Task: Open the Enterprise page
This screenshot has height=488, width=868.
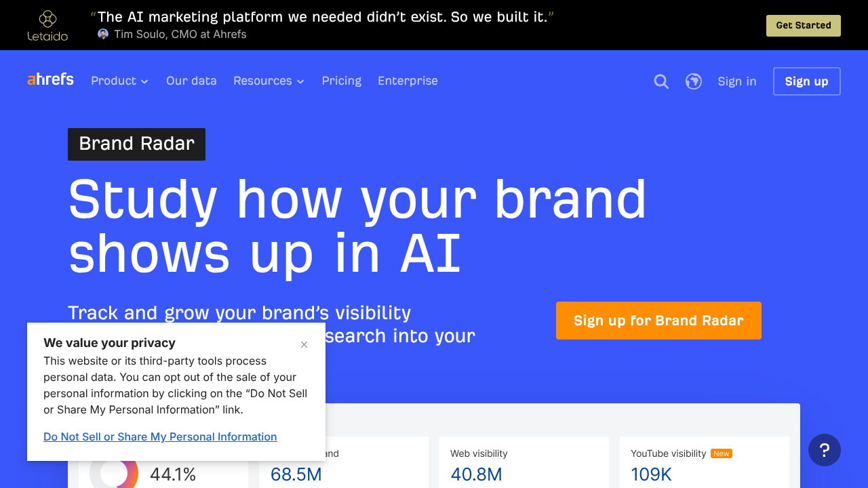Action: (x=408, y=81)
